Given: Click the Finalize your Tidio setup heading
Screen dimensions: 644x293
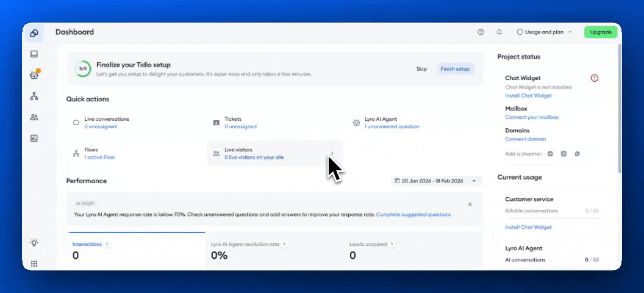Looking at the screenshot, I should coord(134,65).
